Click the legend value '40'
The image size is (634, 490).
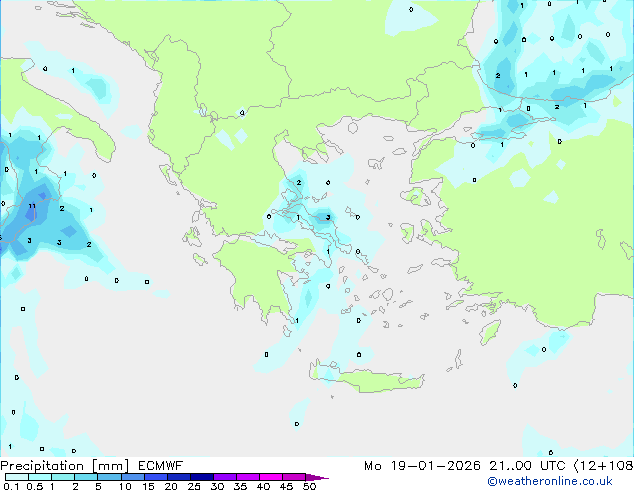click(264, 486)
